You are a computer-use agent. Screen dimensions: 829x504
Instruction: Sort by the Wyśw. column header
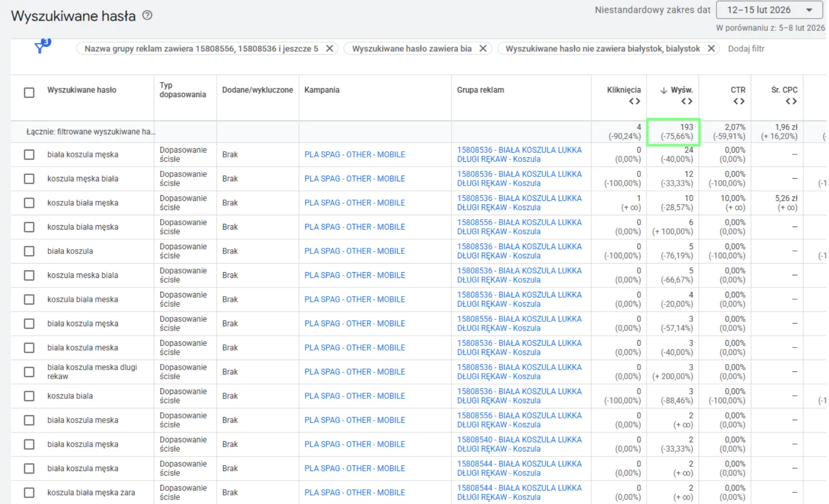pyautogui.click(x=681, y=90)
